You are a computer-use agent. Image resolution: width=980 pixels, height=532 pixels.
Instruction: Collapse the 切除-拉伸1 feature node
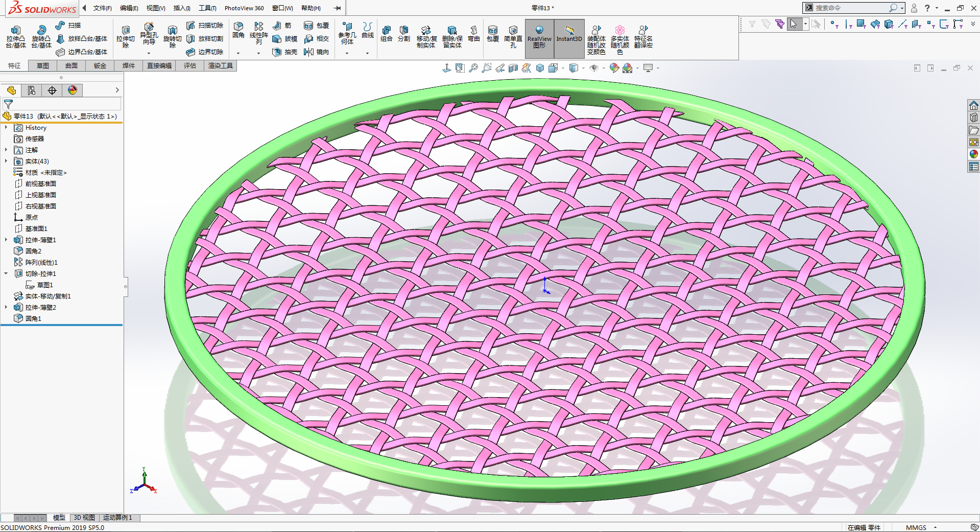6,274
